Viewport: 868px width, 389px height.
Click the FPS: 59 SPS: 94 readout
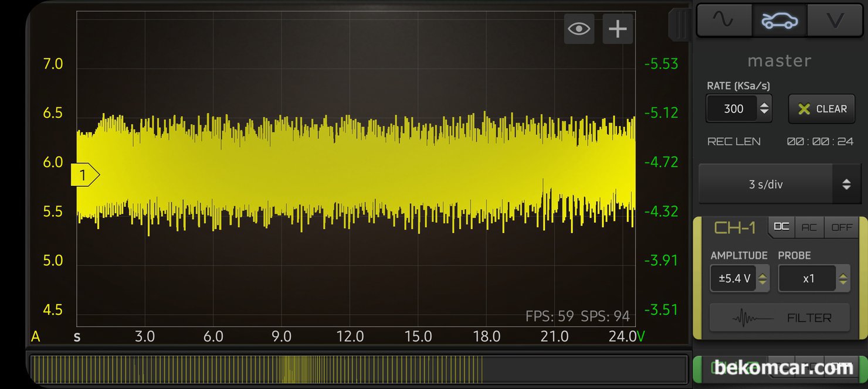(x=578, y=317)
